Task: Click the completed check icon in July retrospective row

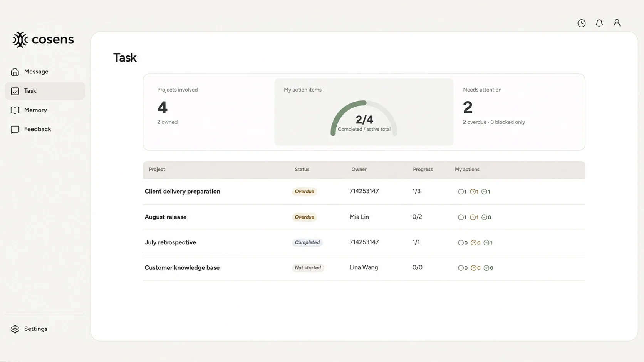Action: point(486,243)
